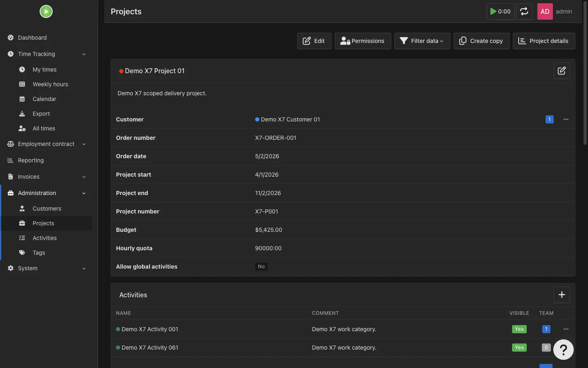This screenshot has width=588, height=368.
Task: Click team badge 0 on Activity 061
Action: point(546,348)
